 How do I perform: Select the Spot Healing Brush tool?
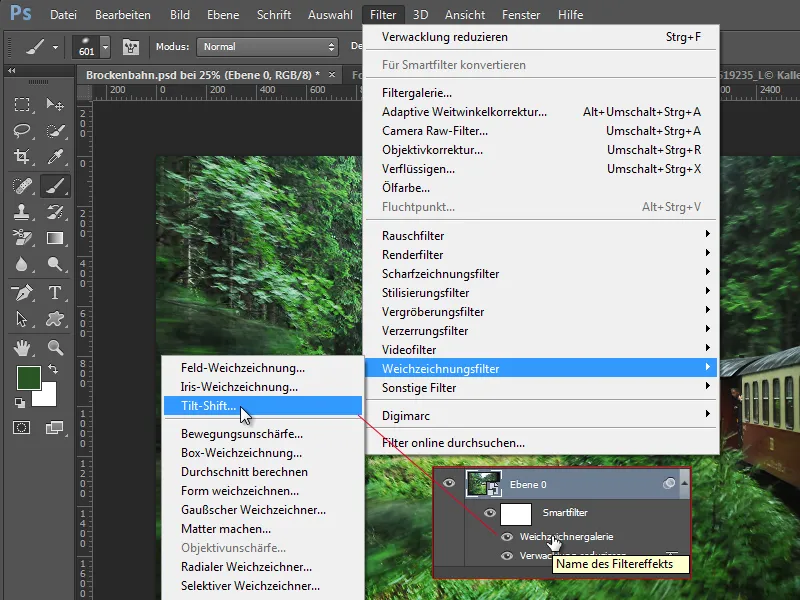point(21,186)
